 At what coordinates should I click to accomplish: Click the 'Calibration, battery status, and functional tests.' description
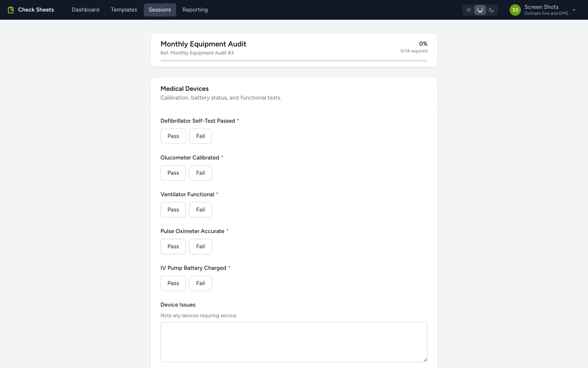pos(221,98)
